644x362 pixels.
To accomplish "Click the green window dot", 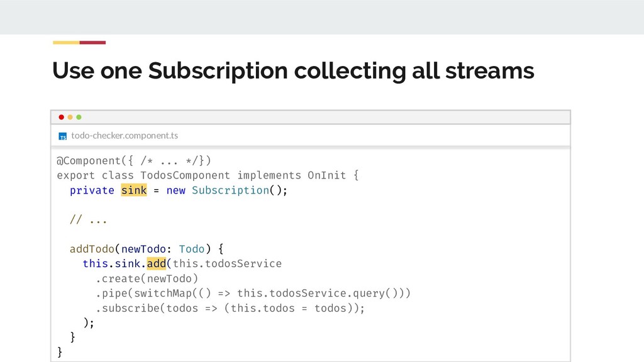I will coord(79,117).
